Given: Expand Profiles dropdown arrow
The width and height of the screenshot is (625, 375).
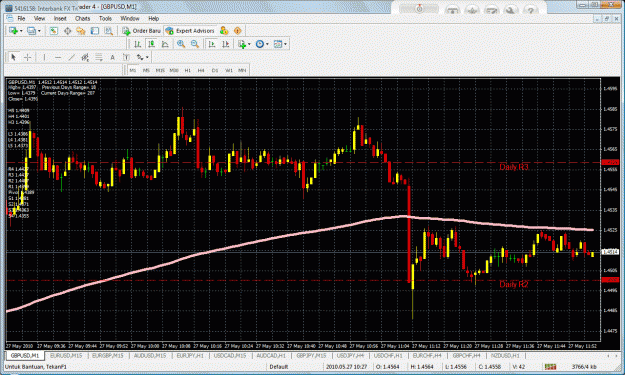Looking at the screenshot, I should pyautogui.click(x=39, y=31).
